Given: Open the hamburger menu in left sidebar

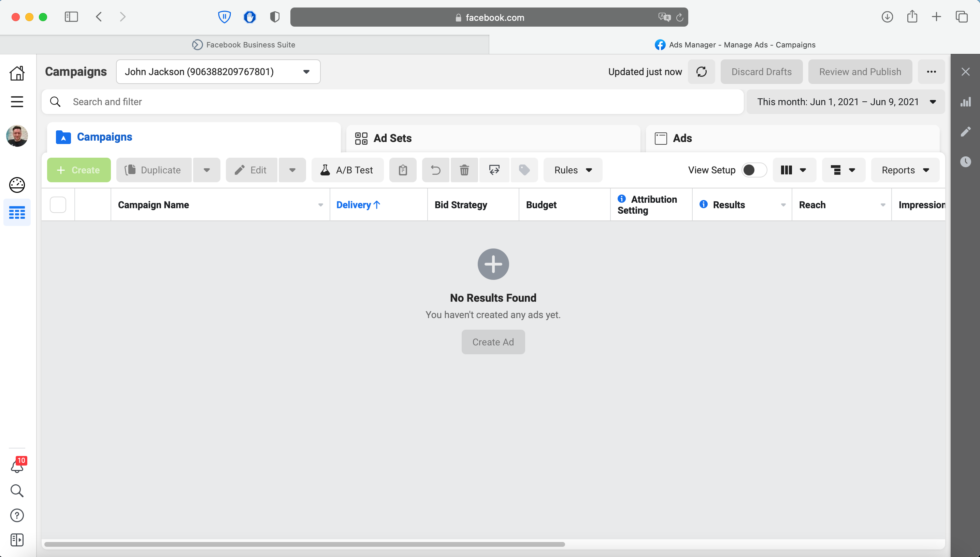Looking at the screenshot, I should click(x=17, y=102).
